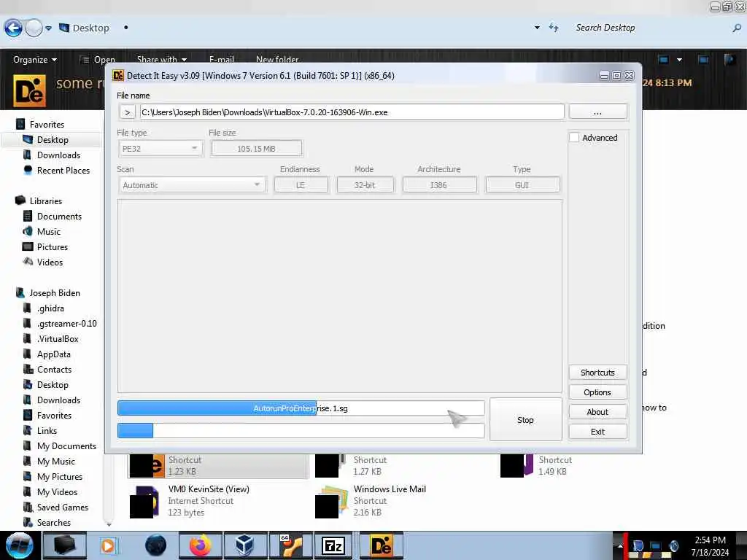Open VirtualBox from the taskbar

click(x=244, y=545)
